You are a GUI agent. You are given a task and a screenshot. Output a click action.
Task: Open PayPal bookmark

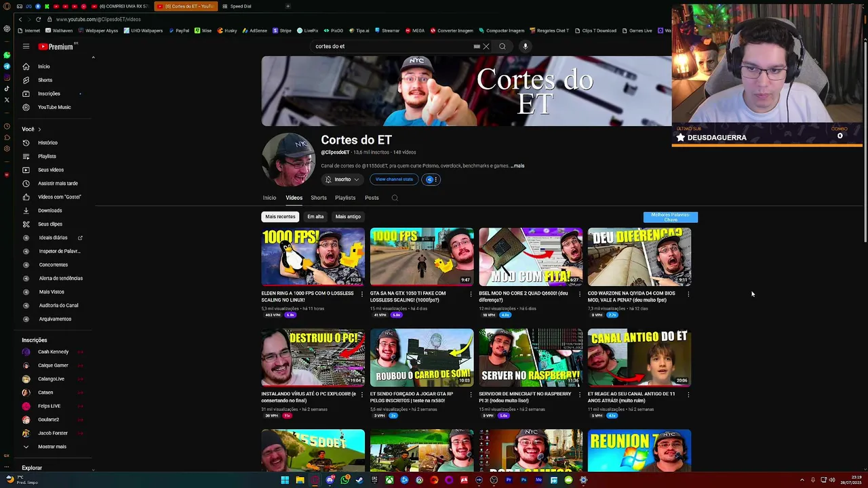[x=179, y=30]
